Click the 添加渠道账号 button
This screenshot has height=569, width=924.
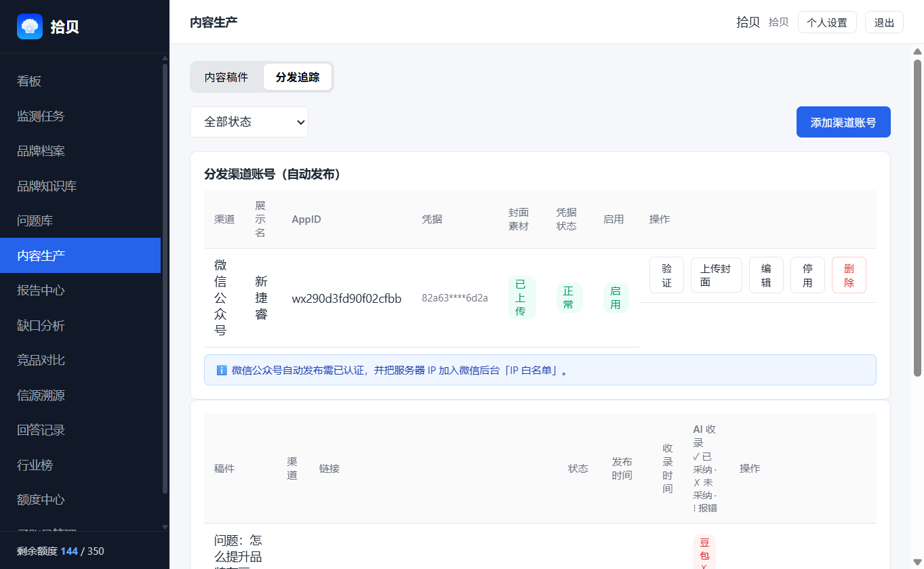click(843, 122)
